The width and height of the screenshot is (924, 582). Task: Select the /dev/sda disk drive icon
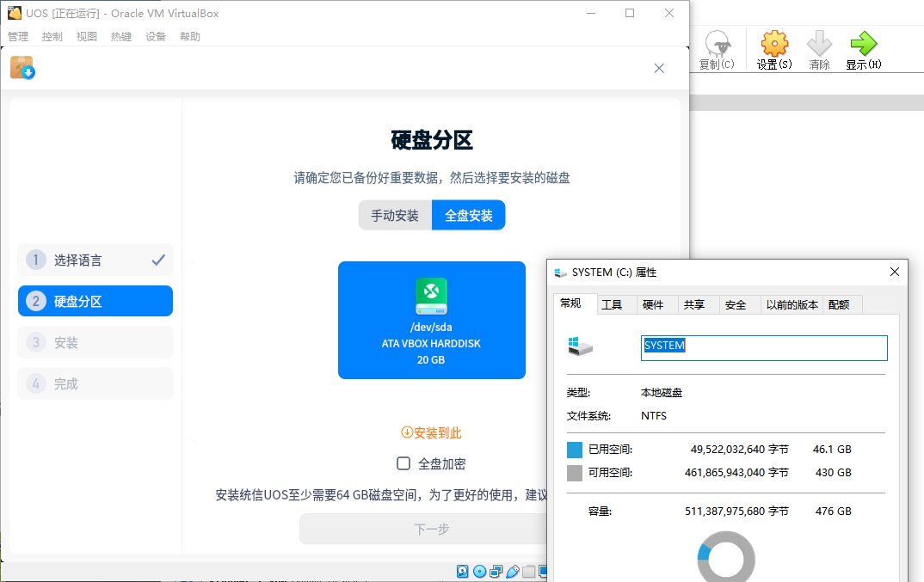click(x=431, y=296)
